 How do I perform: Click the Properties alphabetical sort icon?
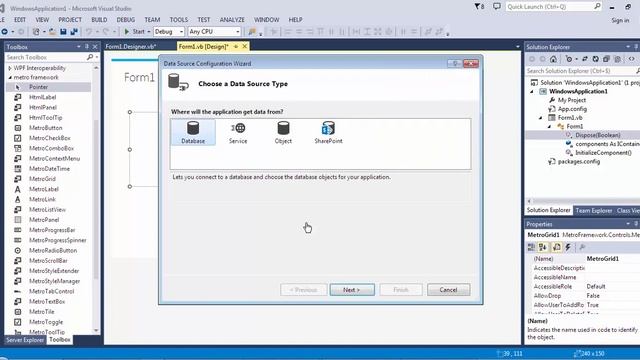[x=543, y=247]
